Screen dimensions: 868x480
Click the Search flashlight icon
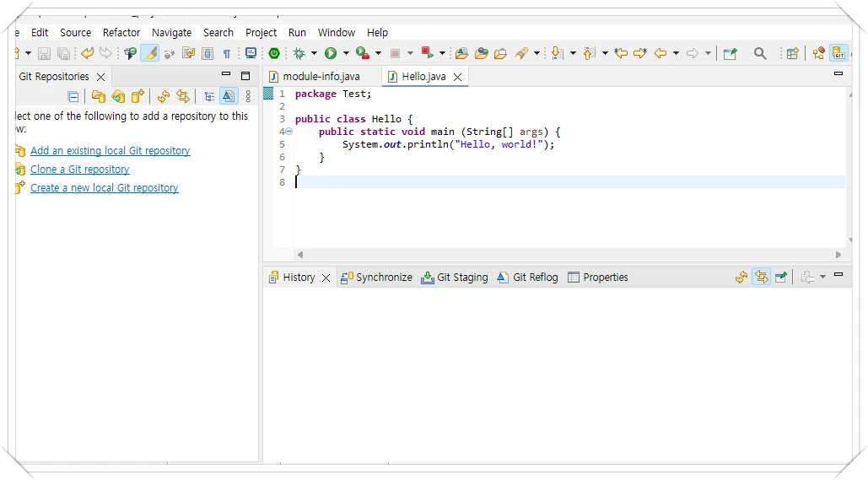521,53
